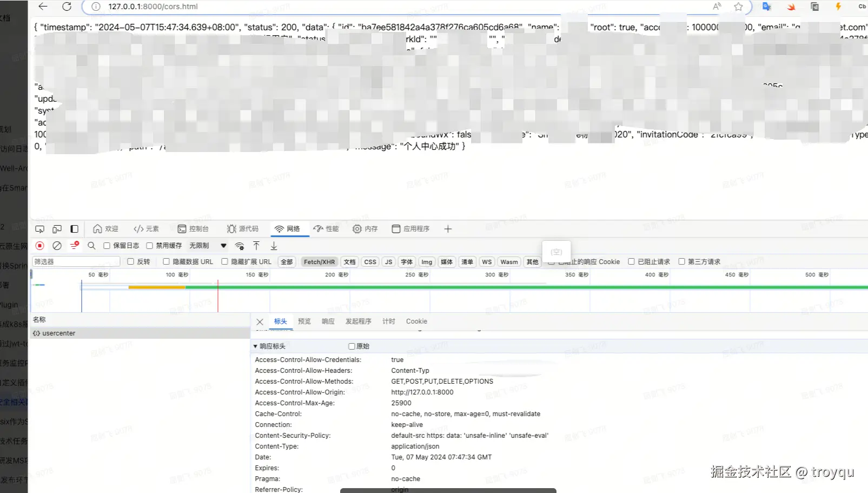Open the Headers (标头) detail tab
Screen dimensions: 868x493
click(280, 321)
